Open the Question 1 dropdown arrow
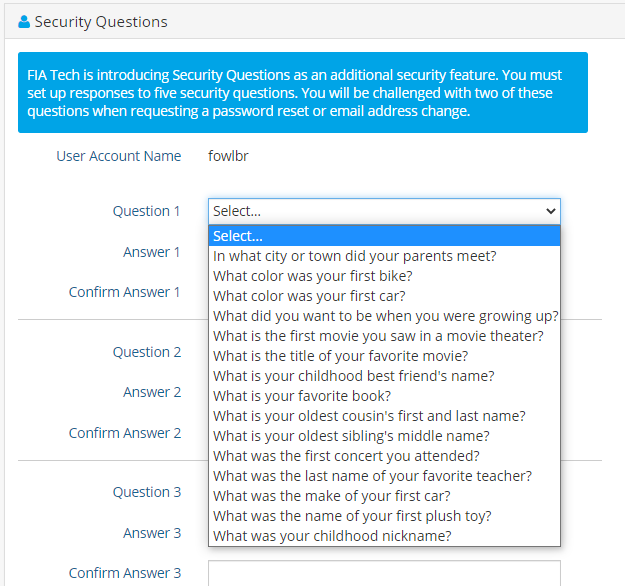625x586 pixels. [x=550, y=211]
